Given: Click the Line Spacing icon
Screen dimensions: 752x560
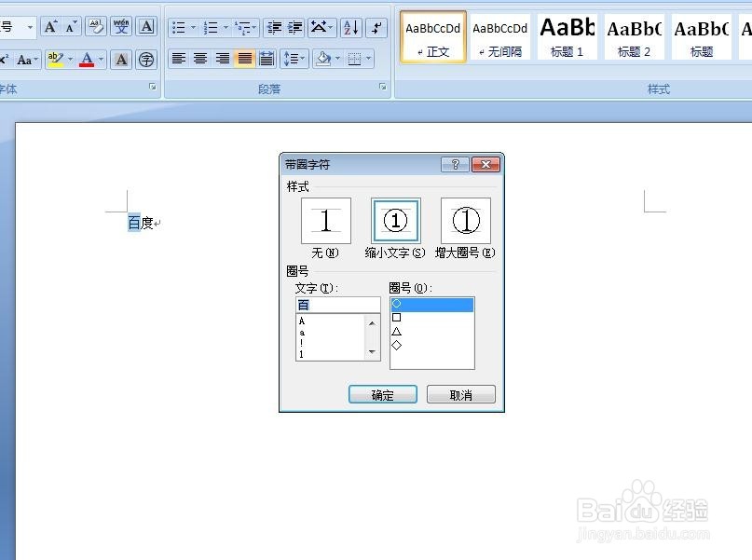Looking at the screenshot, I should [294, 59].
